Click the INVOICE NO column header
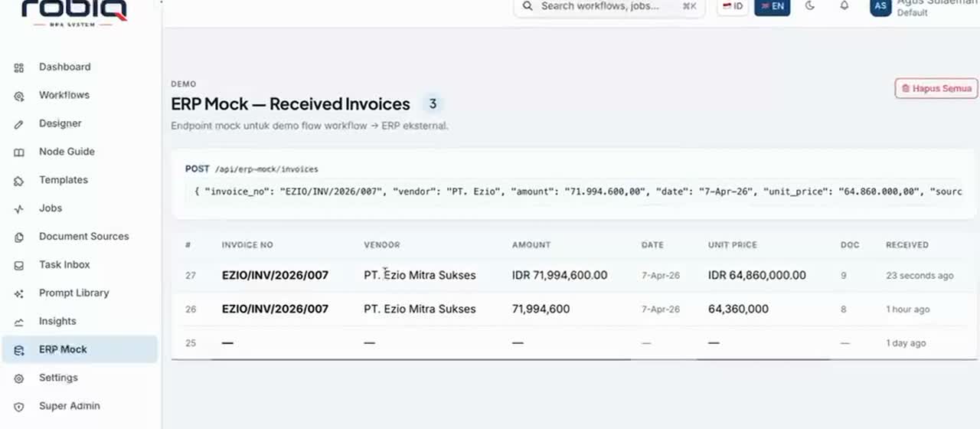Screen dimensions: 980x429 tap(247, 245)
